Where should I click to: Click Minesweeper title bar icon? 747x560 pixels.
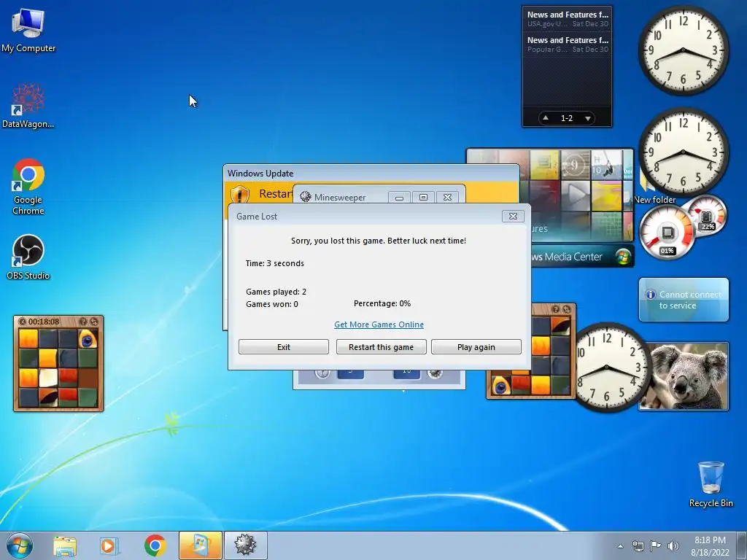[x=306, y=197]
